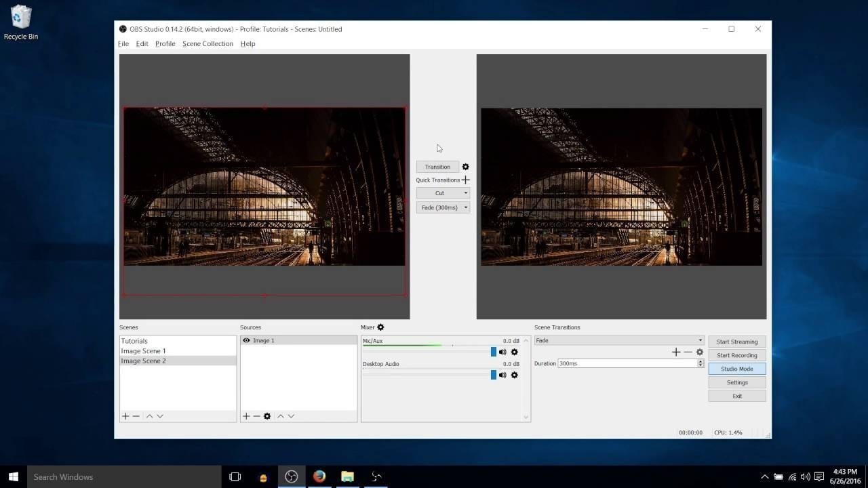This screenshot has height=488, width=868.
Task: Click the Start Streaming button
Action: (736, 341)
